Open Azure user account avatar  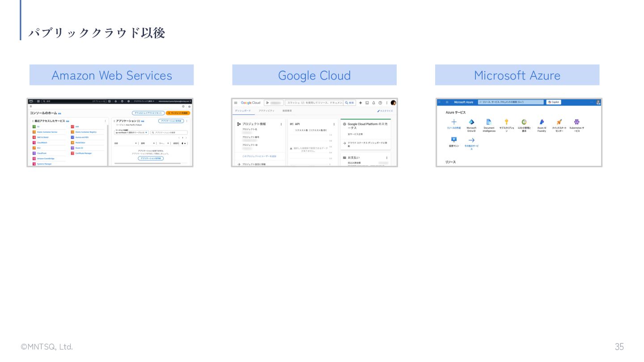598,102
